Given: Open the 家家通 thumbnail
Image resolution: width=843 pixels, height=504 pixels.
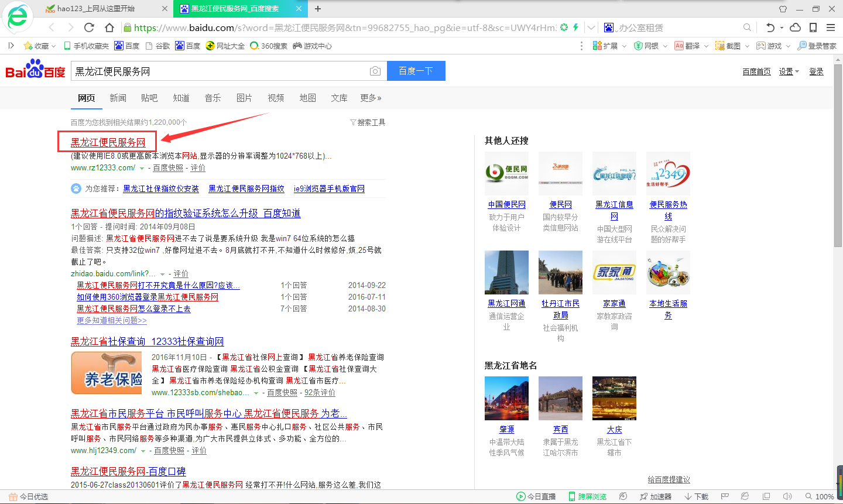Looking at the screenshot, I should click(614, 272).
